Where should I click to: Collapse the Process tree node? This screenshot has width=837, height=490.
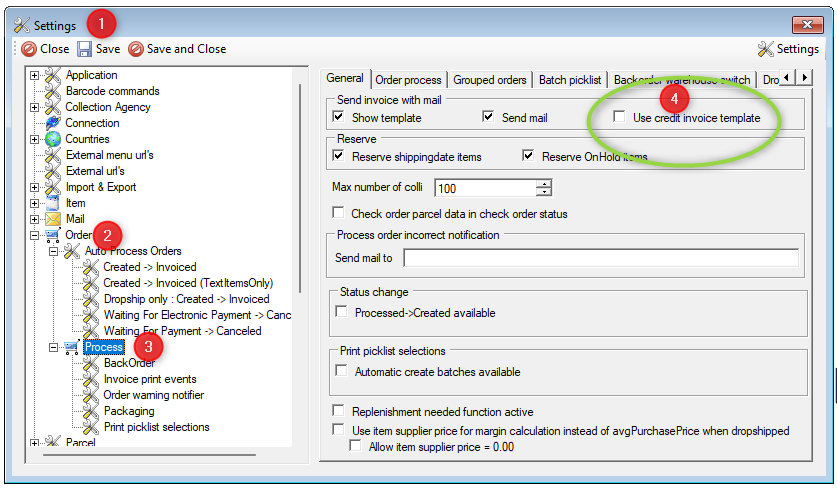tap(53, 347)
